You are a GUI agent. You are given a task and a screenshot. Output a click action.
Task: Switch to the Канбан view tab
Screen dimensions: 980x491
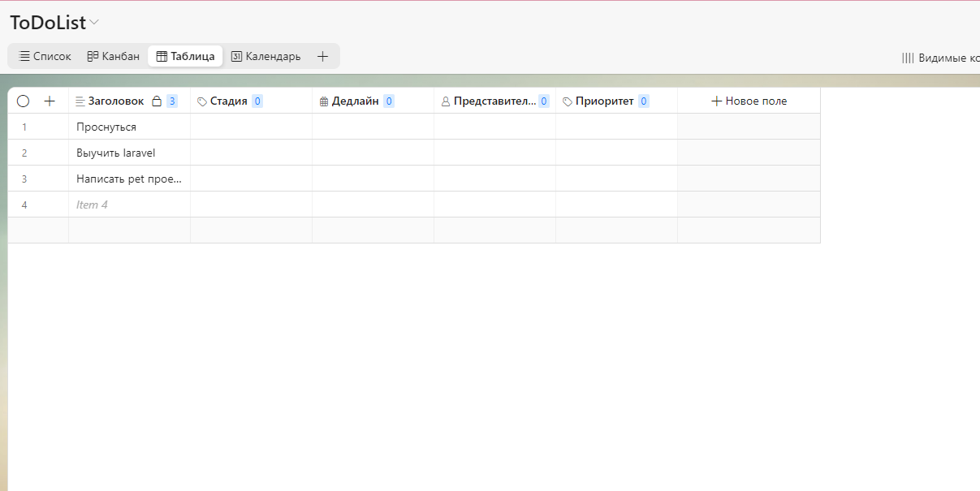(114, 56)
